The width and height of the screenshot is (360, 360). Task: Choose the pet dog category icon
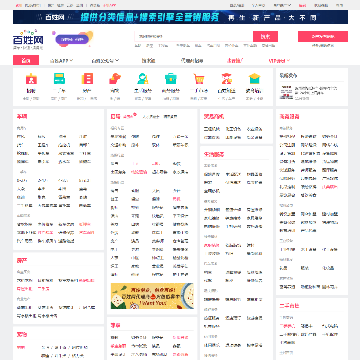coord(115,79)
